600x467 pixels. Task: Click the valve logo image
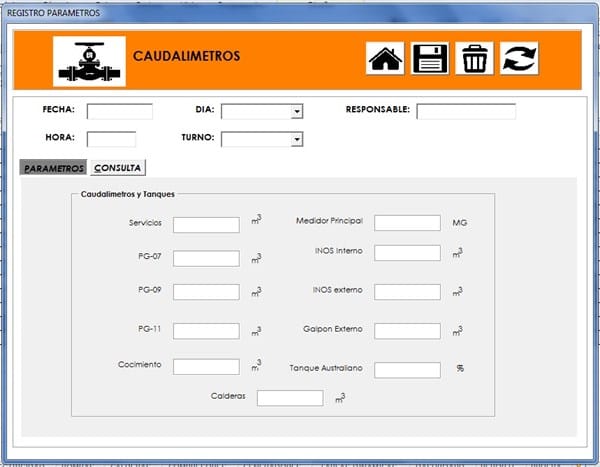pyautogui.click(x=90, y=61)
